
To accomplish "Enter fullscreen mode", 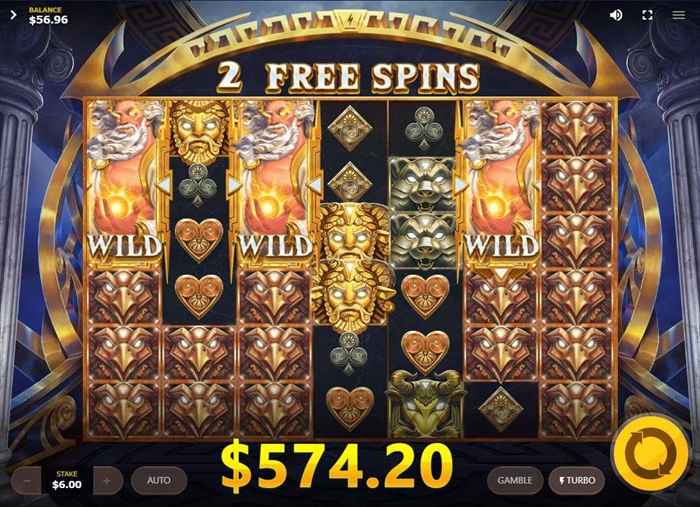I will [x=647, y=15].
